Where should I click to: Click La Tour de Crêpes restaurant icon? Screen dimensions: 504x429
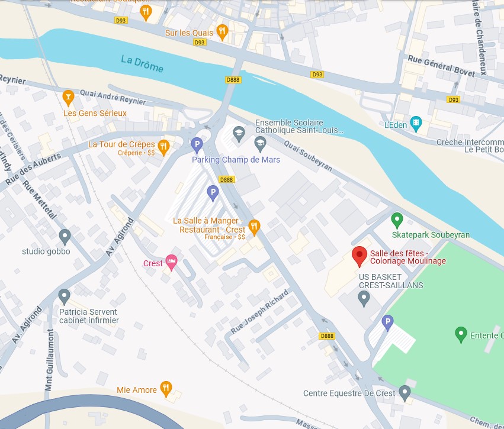[163, 148]
